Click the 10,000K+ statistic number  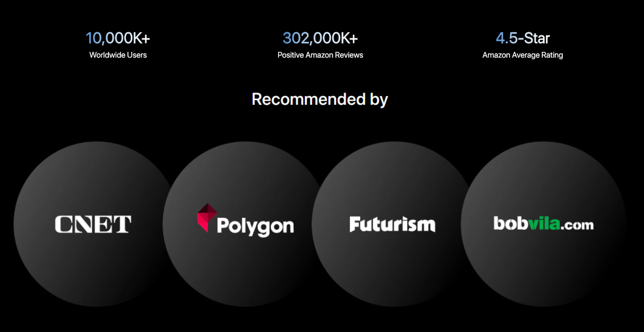tap(118, 38)
